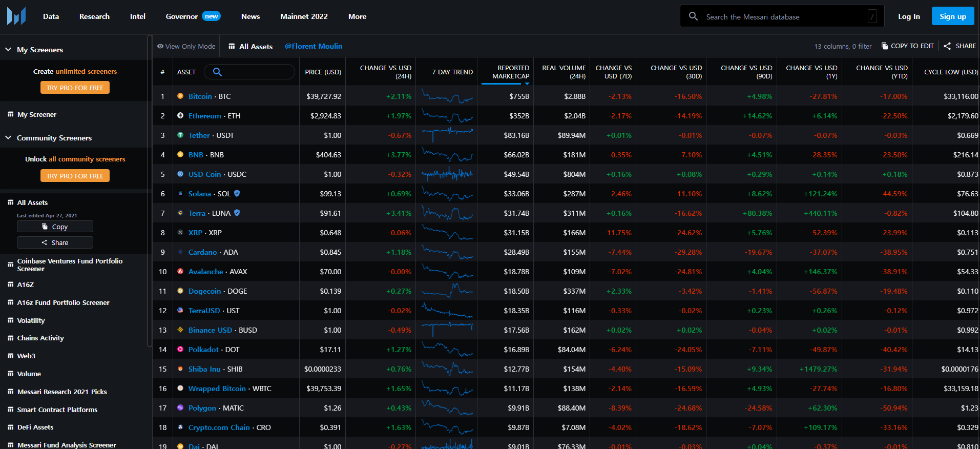Screen dimensions: 980x449
Task: Open the Bitcoin 7 day trend chart
Action: (447, 96)
